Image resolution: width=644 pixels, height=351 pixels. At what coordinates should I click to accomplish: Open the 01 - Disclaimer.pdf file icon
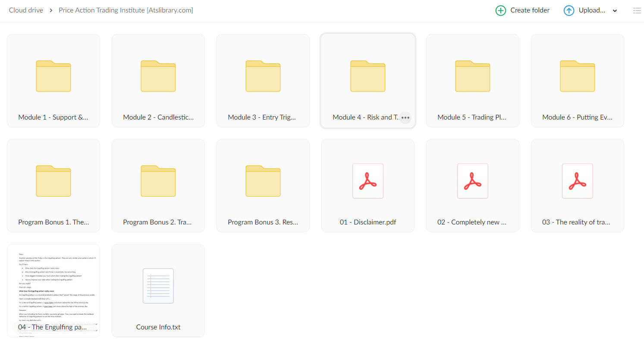pos(368,181)
